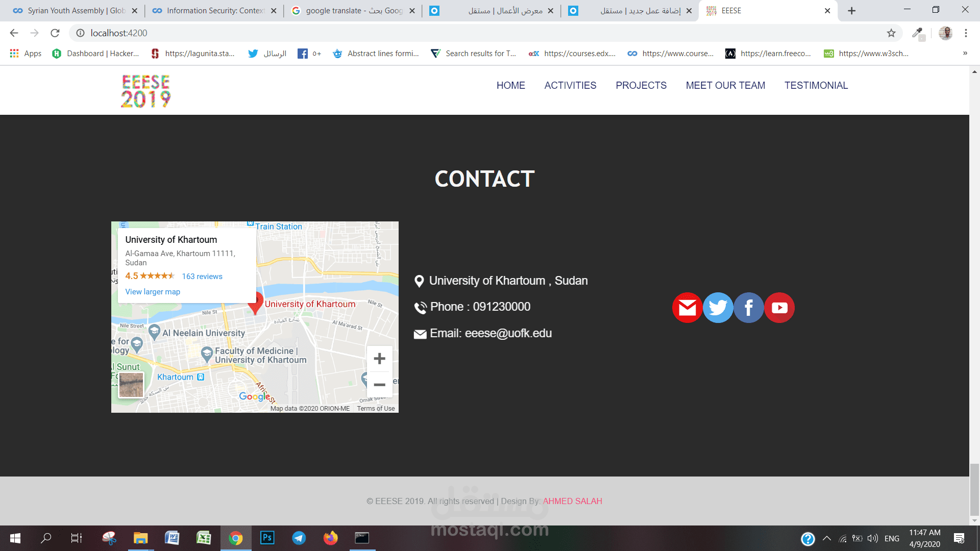Open MEET OUR TEAM section
The image size is (980, 551).
725,86
